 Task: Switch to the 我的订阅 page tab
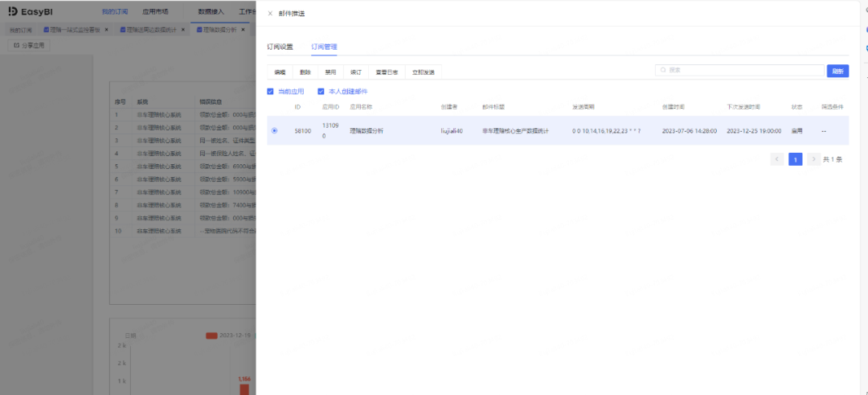[20, 30]
